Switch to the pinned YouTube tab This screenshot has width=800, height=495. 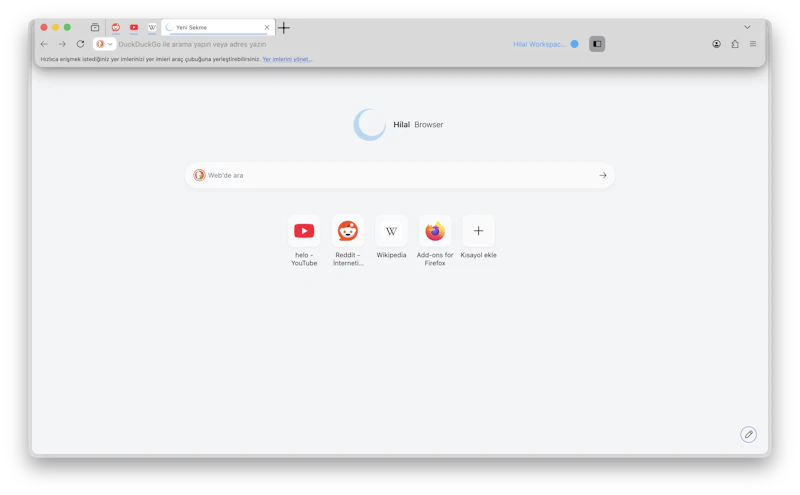[134, 28]
